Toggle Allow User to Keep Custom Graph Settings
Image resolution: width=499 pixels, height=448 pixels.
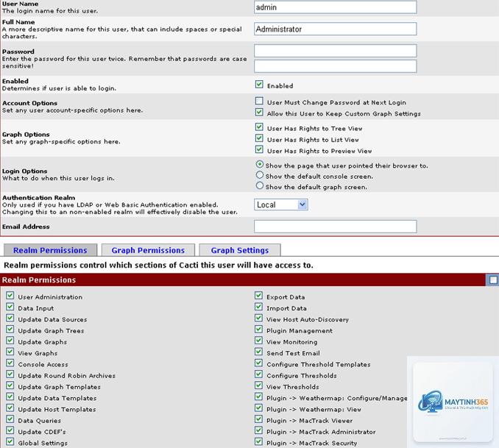pyautogui.click(x=259, y=112)
